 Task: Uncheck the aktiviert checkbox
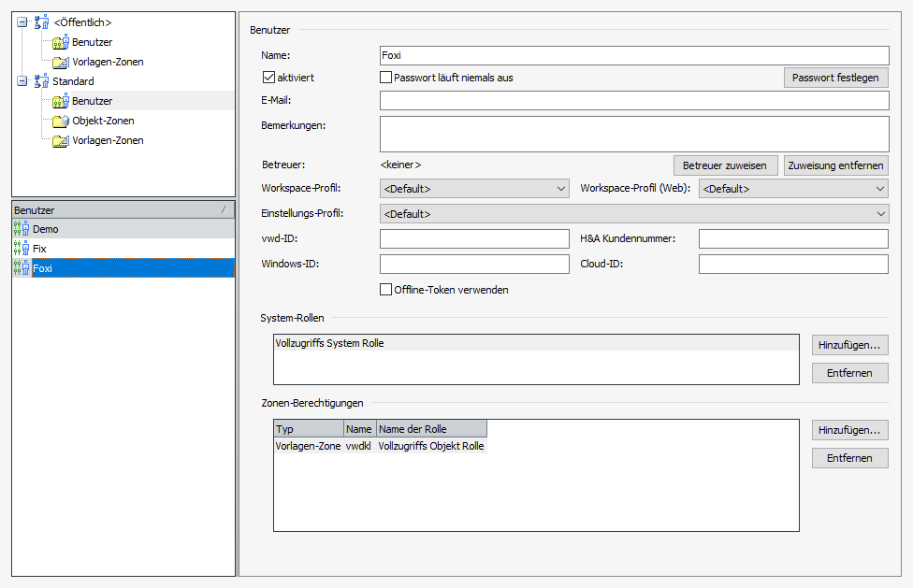[268, 78]
